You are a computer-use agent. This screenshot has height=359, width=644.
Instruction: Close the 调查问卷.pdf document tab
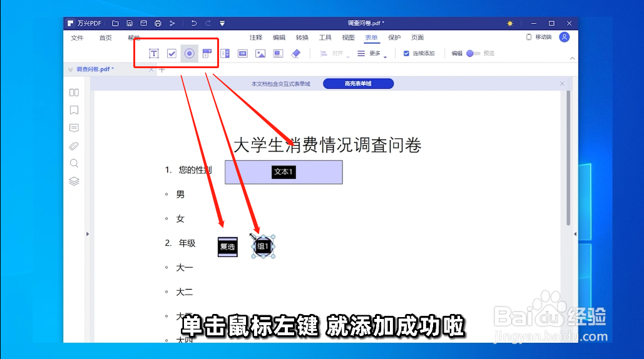(x=151, y=70)
